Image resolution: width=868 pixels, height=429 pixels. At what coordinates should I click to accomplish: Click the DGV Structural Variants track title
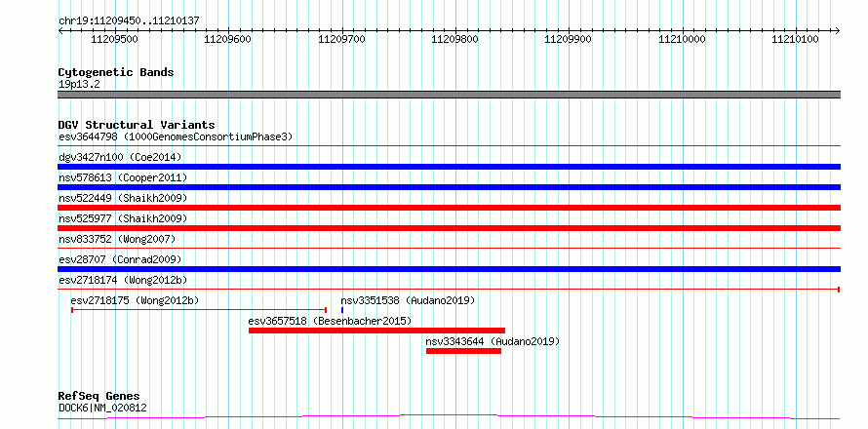click(137, 125)
